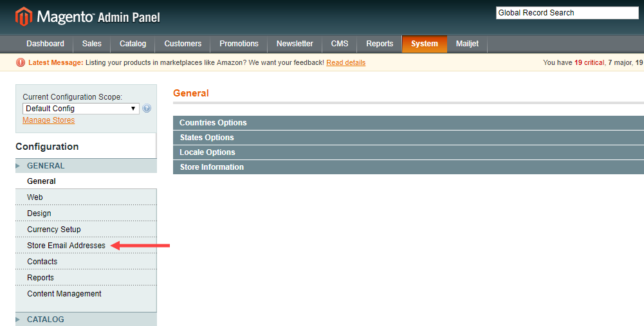Screen dimensions: 644x326
Task: Click the Global Record Search field
Action: [x=567, y=13]
